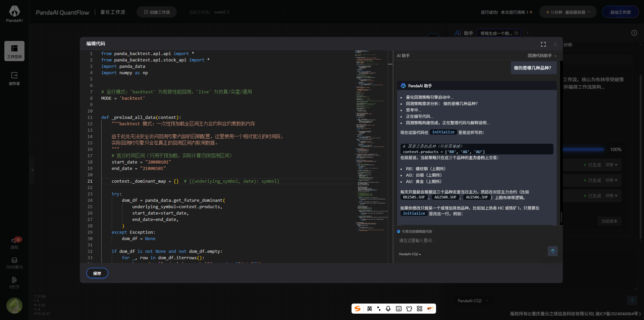The width and height of the screenshot is (644, 320).
Task: Expand the PandaAI-CQ2 model selector in dialog
Action: coord(410,254)
